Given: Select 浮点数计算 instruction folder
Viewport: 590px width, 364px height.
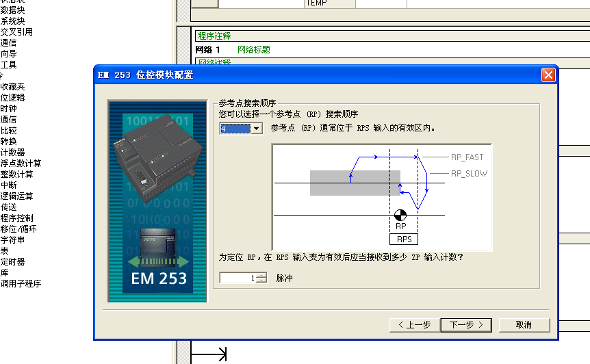Looking at the screenshot, I should 21,164.
